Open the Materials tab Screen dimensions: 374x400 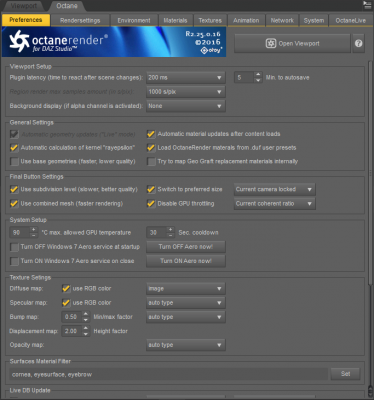click(x=175, y=20)
